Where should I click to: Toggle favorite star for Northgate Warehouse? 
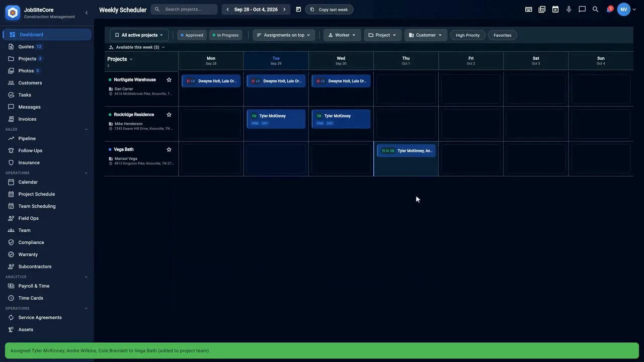[169, 80]
